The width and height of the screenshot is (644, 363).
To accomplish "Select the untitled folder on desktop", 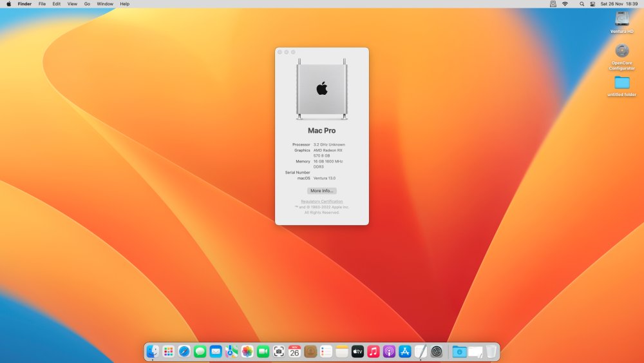I will (x=622, y=86).
